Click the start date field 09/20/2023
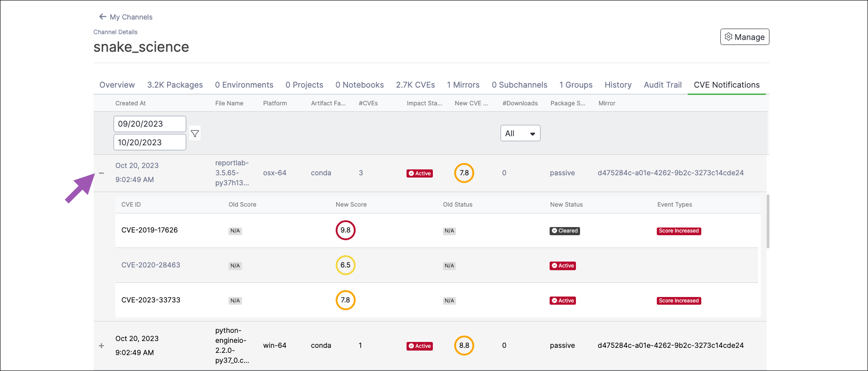Viewport: 868px width, 371px height. (x=150, y=124)
